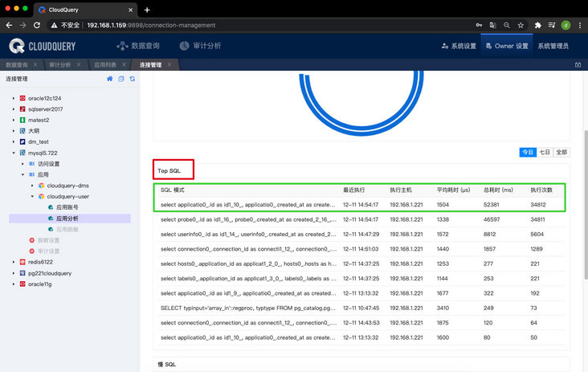Viewport: 588px width, 372px height.
Task: Open a new browser tab
Action: [147, 10]
